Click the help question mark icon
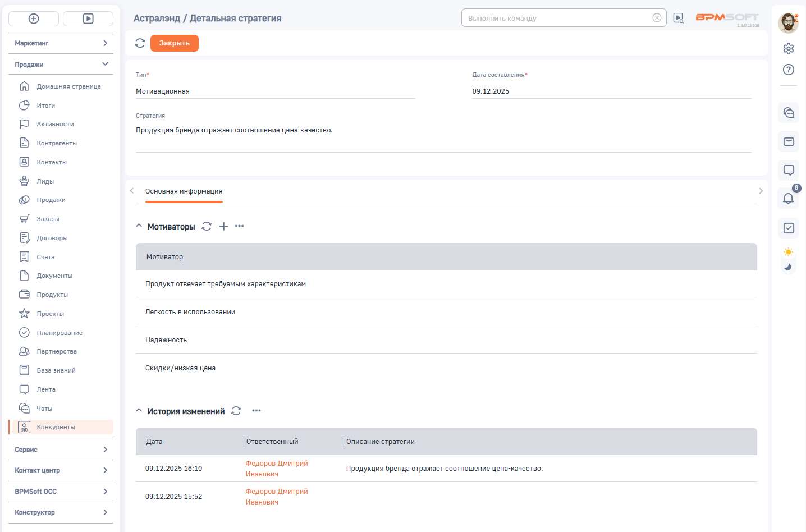The height and width of the screenshot is (532, 806). pyautogui.click(x=788, y=70)
